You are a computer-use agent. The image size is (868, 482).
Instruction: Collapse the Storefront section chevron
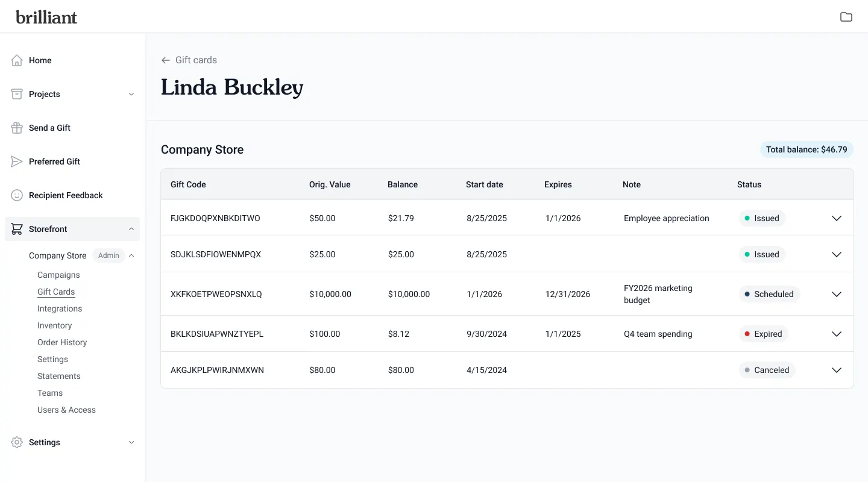(131, 229)
